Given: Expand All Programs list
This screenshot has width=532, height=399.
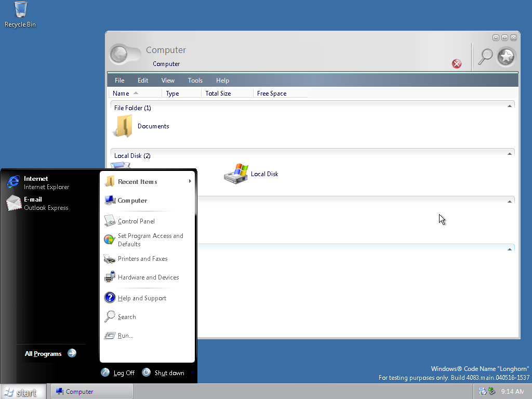Looking at the screenshot, I should 50,354.
